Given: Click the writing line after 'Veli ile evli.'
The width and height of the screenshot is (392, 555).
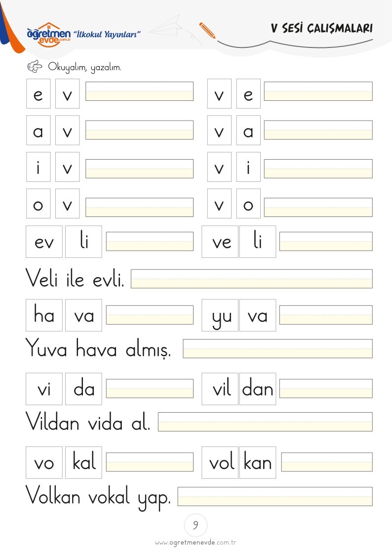Looking at the screenshot, I should pos(252,279).
